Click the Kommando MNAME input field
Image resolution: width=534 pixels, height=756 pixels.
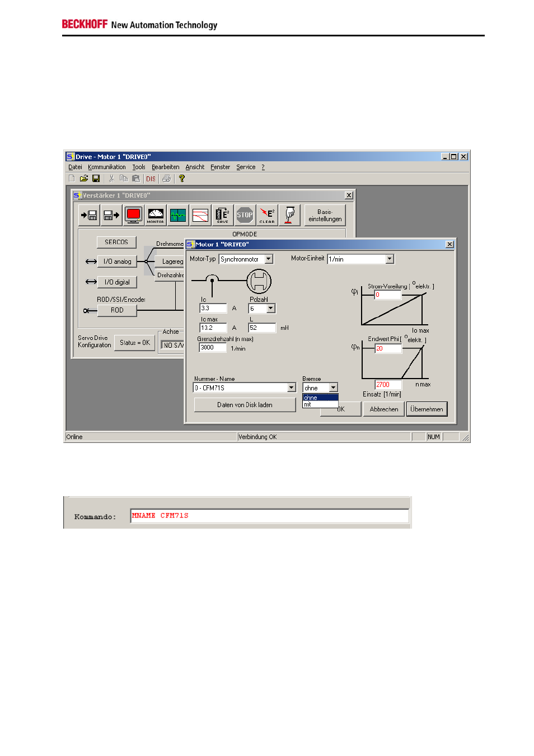coord(270,516)
